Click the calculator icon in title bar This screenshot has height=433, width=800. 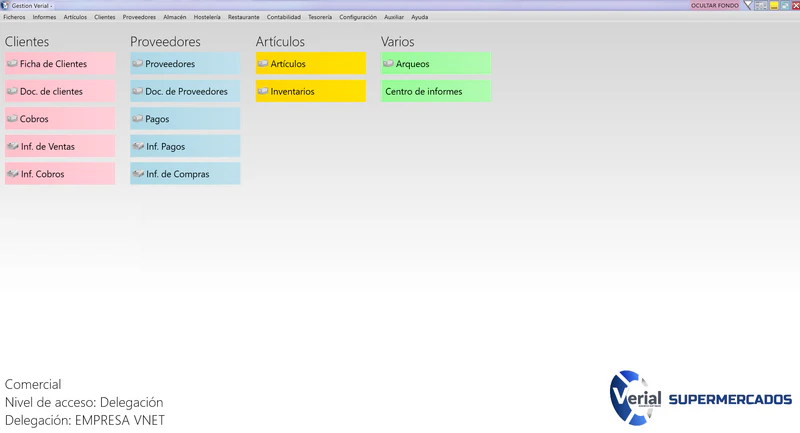761,5
